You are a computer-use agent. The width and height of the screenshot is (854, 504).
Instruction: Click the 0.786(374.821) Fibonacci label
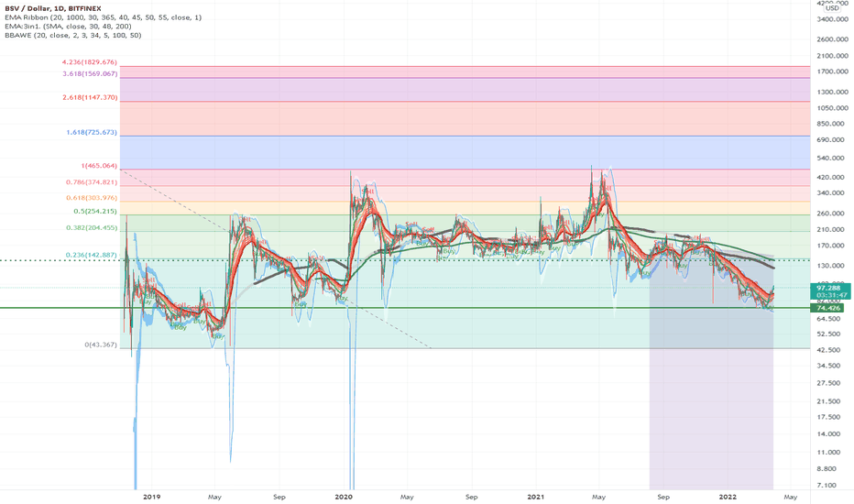92,182
